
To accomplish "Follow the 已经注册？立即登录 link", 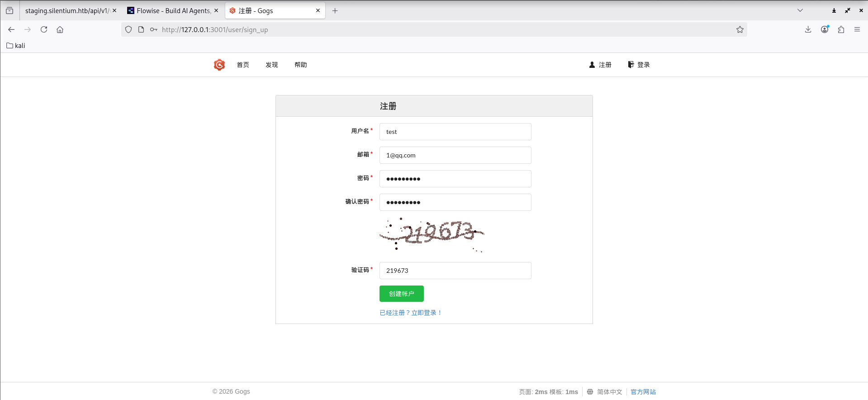I will pos(410,313).
